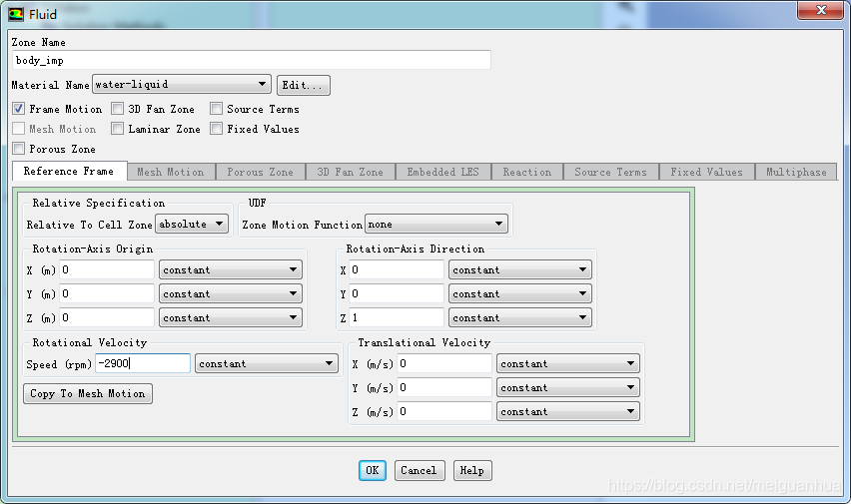Open Rotation-Axis Origin Y constant dropdown

click(231, 293)
